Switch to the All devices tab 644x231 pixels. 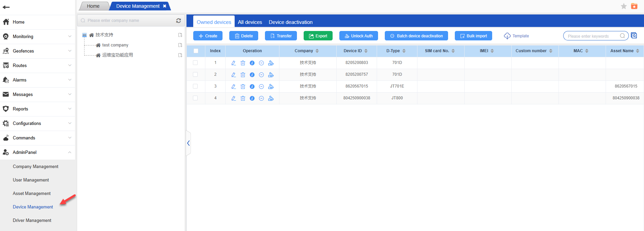[x=250, y=22]
